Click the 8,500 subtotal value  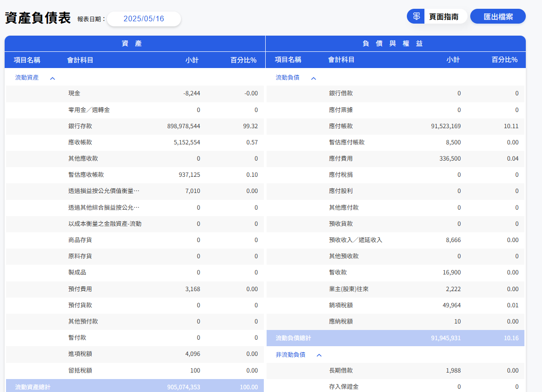point(453,143)
